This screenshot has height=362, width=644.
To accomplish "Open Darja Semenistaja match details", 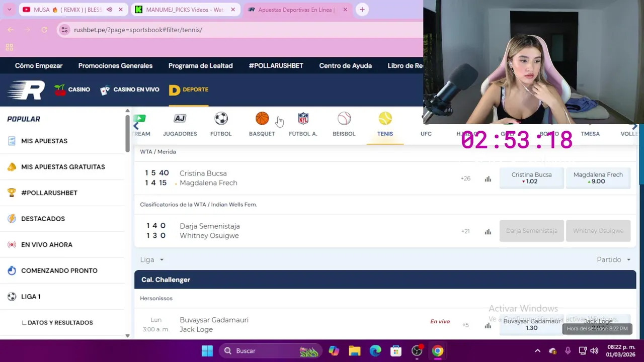I will click(210, 226).
